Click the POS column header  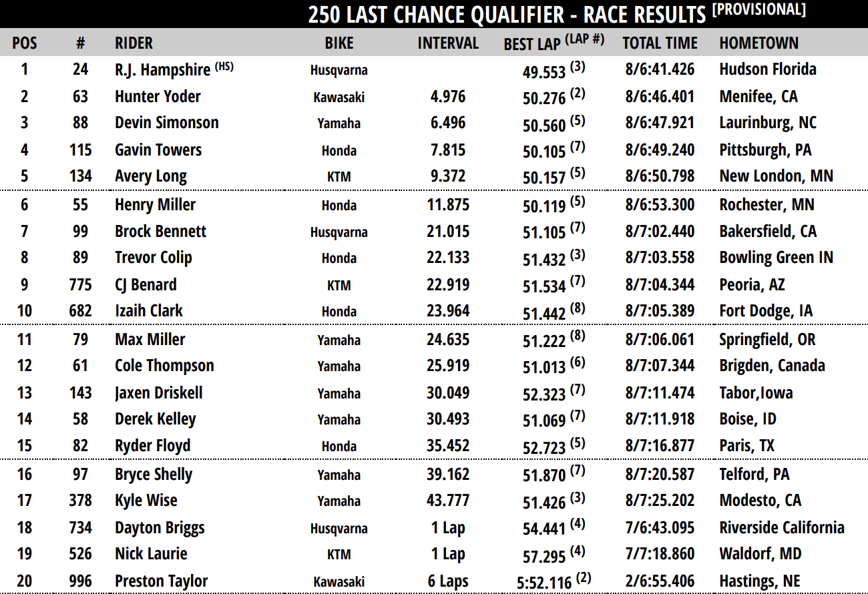tap(25, 43)
